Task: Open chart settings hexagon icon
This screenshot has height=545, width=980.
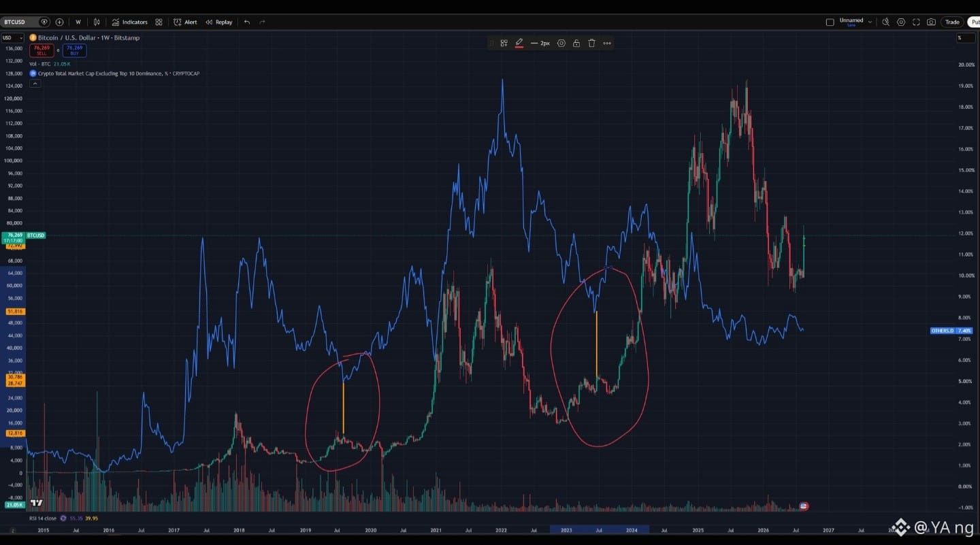Action: [901, 22]
